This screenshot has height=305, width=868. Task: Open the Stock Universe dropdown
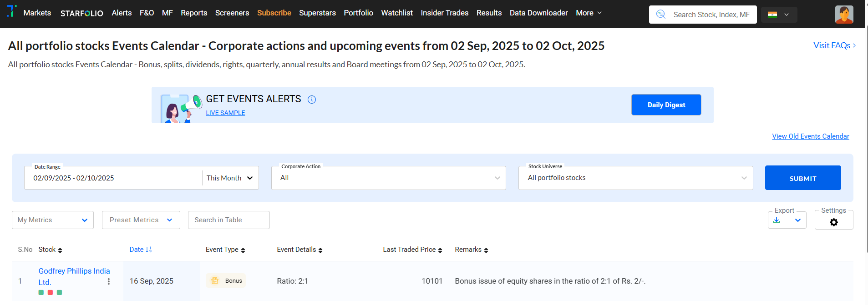[x=636, y=178]
